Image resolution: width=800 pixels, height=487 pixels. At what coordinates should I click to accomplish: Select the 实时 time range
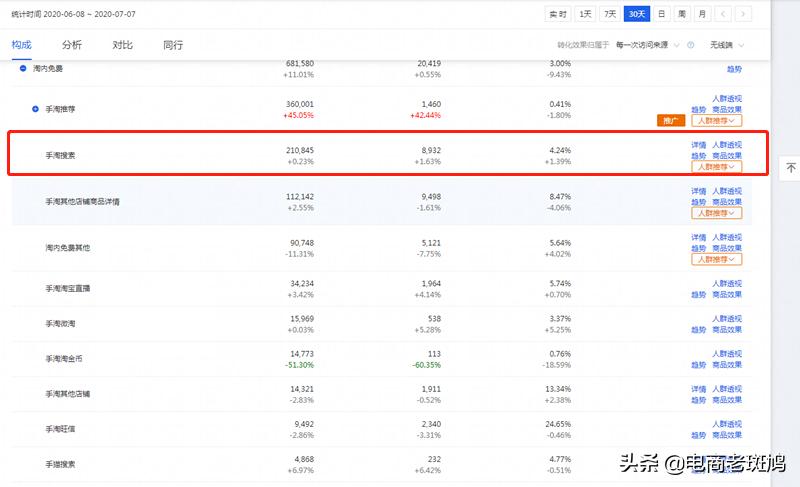coord(558,14)
